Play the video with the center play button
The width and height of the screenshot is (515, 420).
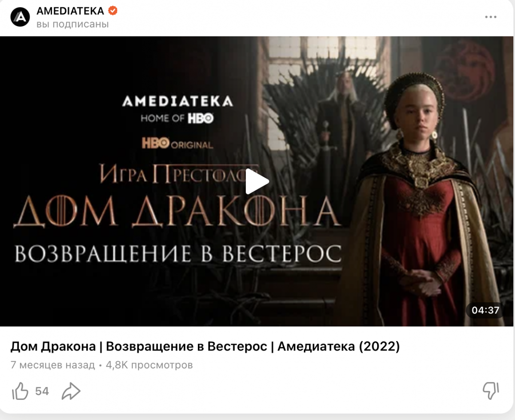pyautogui.click(x=257, y=182)
